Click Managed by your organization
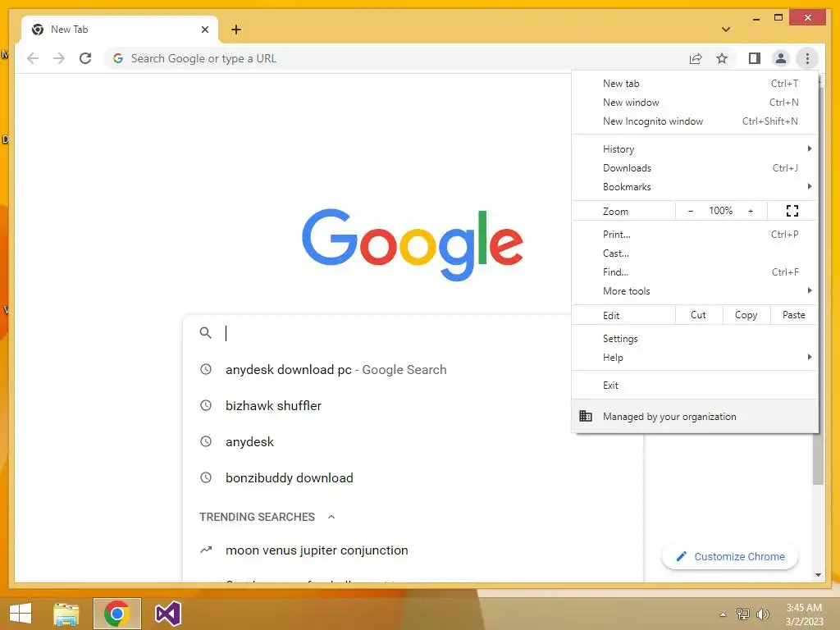This screenshot has width=840, height=630. coord(695,416)
